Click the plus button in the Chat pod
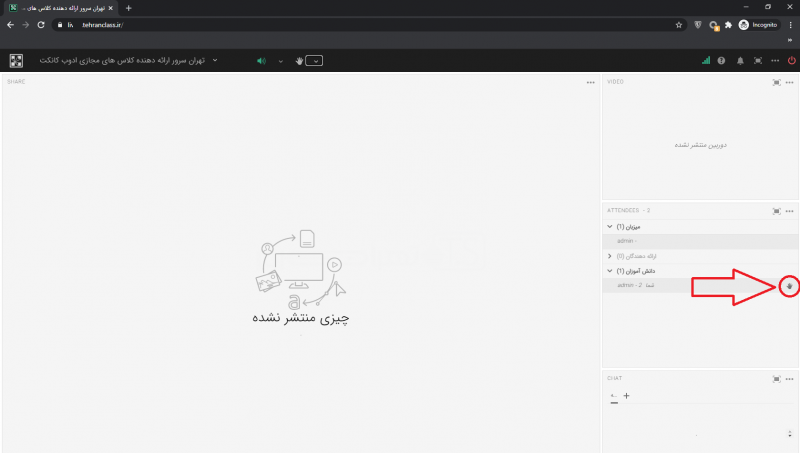Viewport: 800px width, 453px height. coord(627,396)
